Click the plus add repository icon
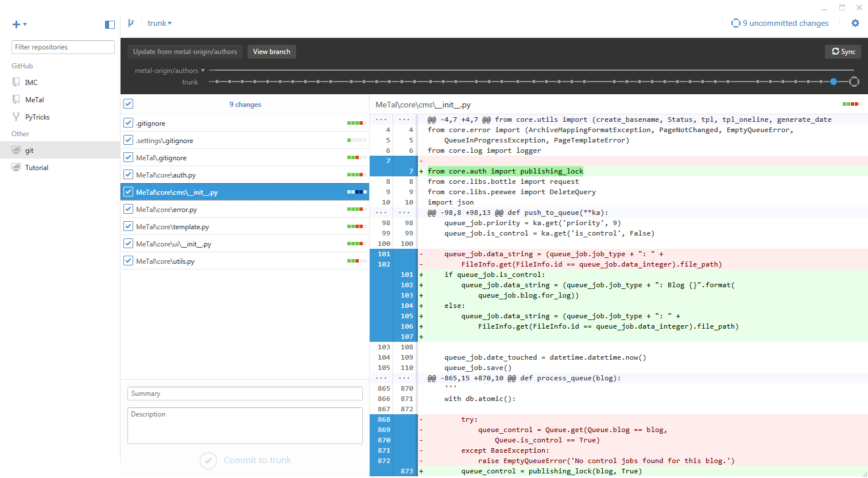This screenshot has width=868, height=478. pos(16,24)
